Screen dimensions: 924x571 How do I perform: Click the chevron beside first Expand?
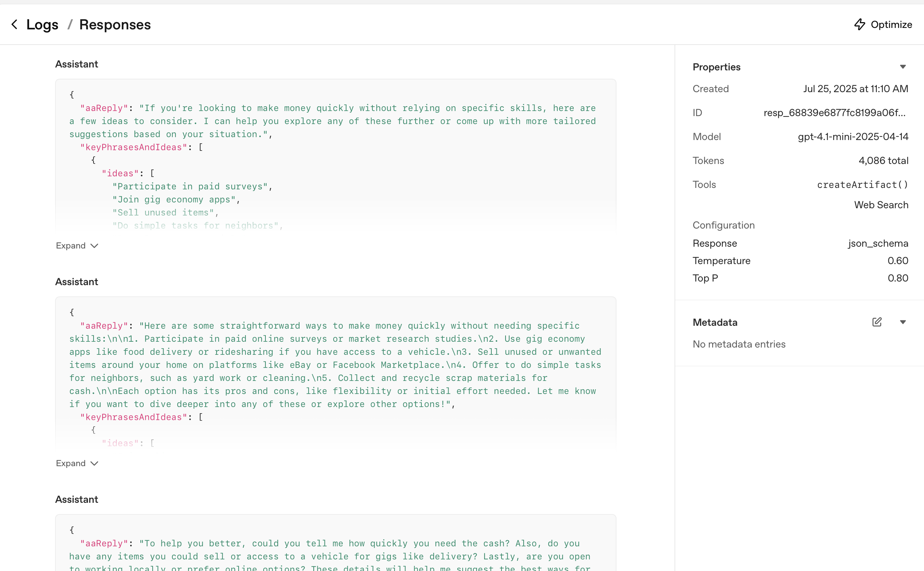tap(94, 246)
